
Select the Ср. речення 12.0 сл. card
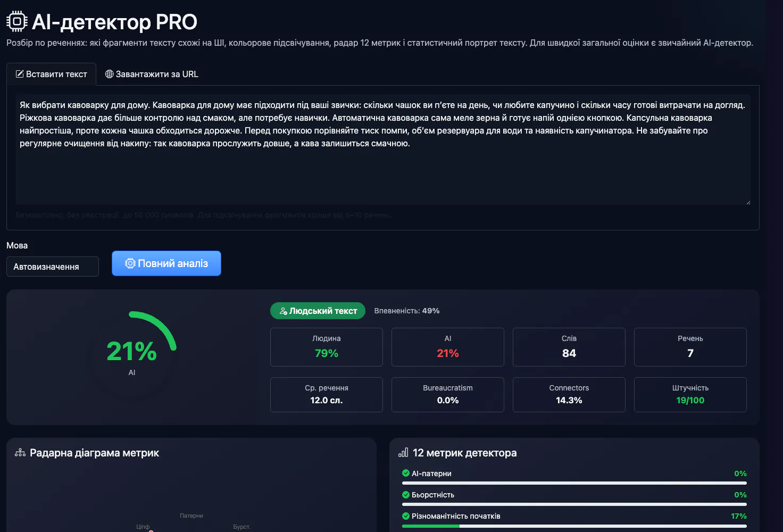tap(327, 395)
